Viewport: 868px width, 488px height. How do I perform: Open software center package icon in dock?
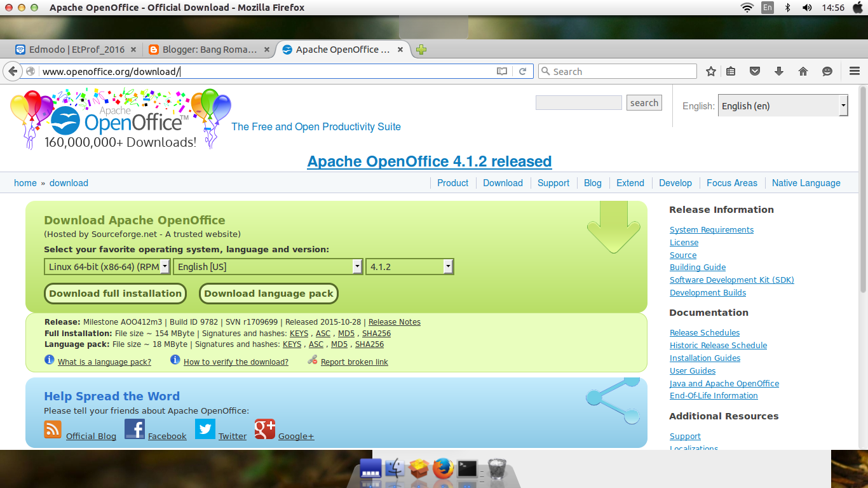[419, 469]
